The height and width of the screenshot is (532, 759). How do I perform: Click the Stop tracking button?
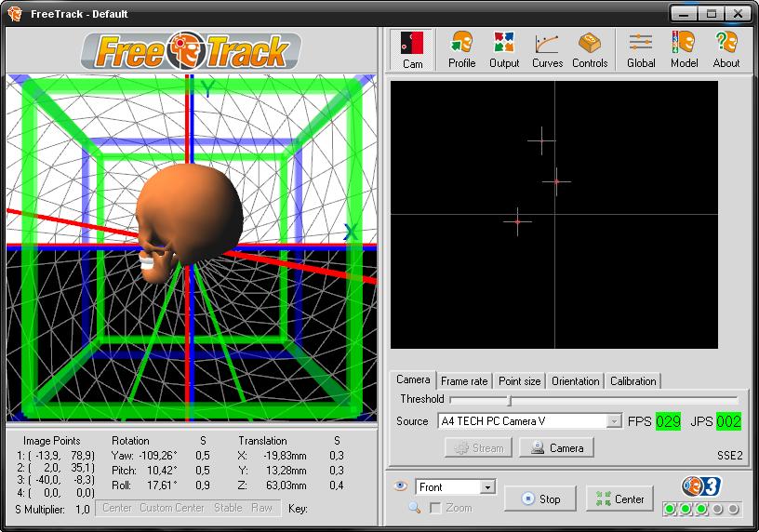(539, 499)
